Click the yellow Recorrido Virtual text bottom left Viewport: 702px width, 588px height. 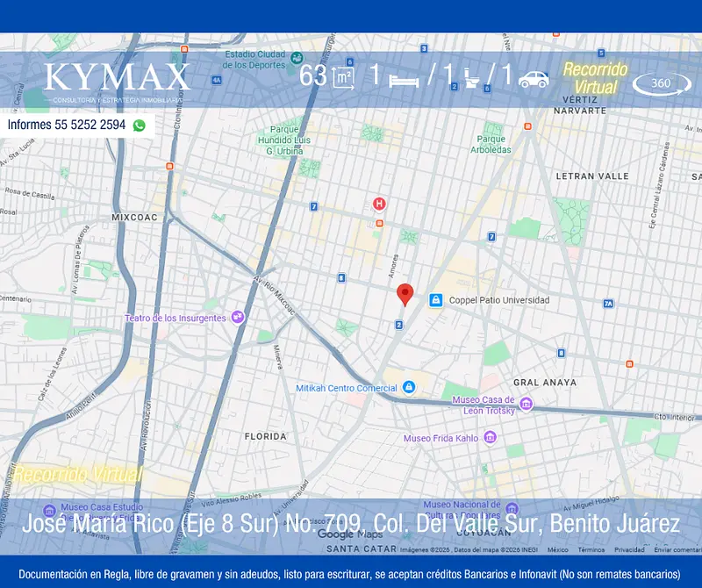[78, 474]
